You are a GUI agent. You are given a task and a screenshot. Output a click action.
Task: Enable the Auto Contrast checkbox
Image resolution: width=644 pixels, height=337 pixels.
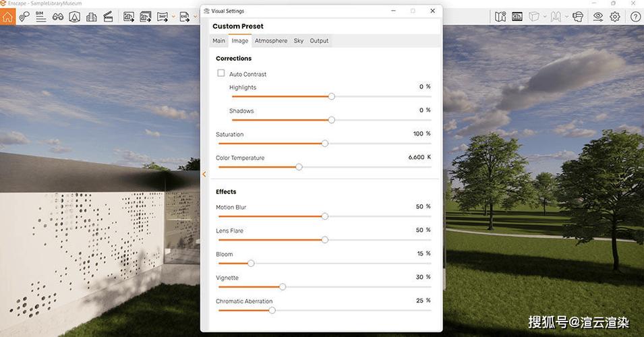[221, 73]
